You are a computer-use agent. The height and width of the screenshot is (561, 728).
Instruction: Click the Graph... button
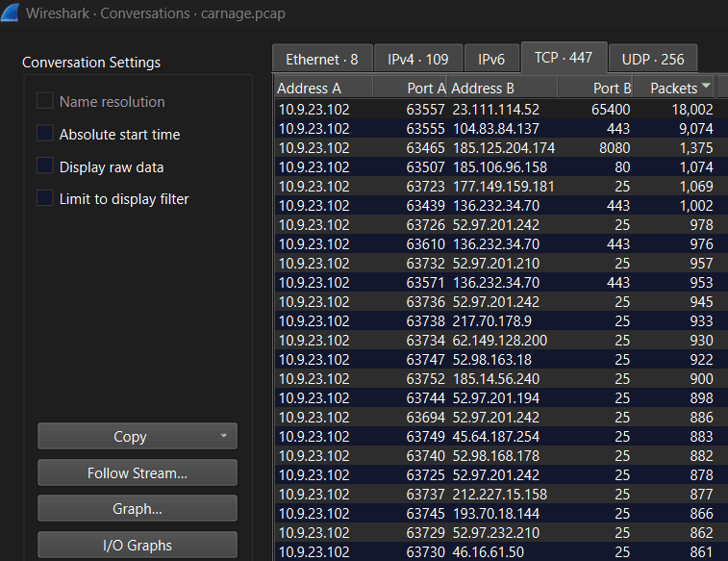point(137,508)
